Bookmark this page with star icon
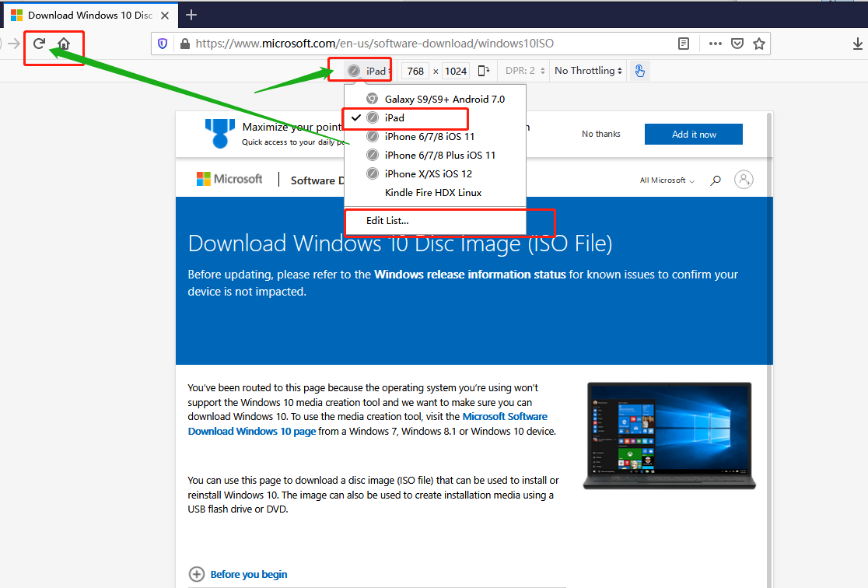The image size is (868, 588). click(759, 44)
